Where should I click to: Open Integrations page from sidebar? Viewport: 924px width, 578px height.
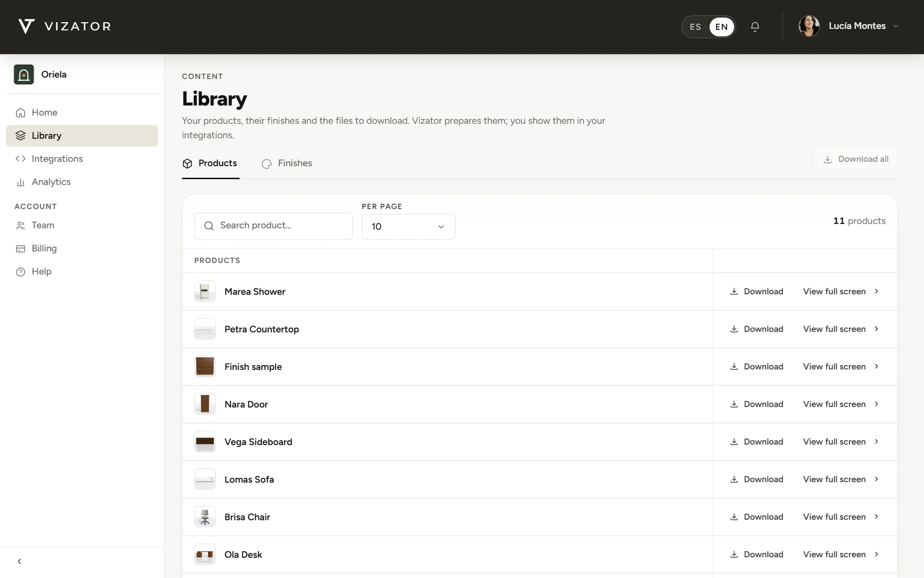coord(82,159)
